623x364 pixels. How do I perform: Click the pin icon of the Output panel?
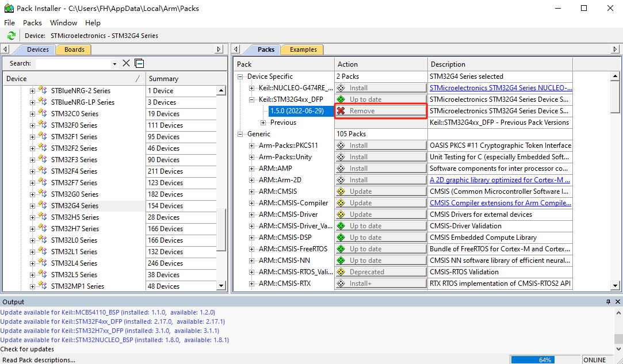(x=608, y=302)
